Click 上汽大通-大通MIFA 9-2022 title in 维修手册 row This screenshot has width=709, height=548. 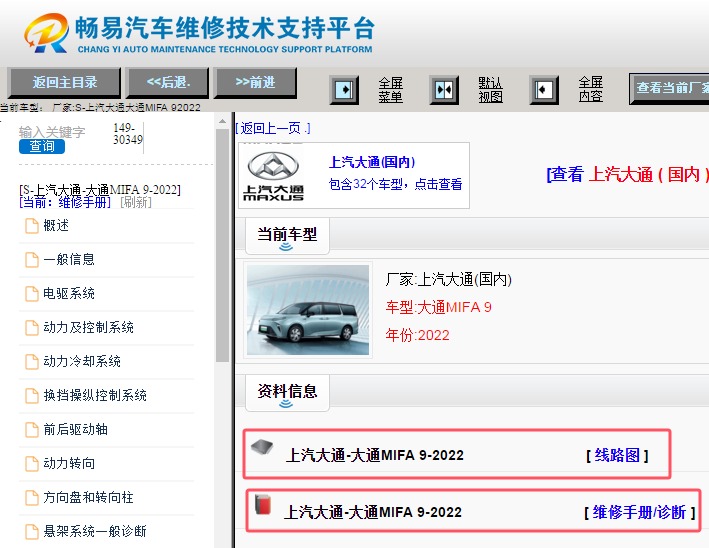(x=373, y=512)
